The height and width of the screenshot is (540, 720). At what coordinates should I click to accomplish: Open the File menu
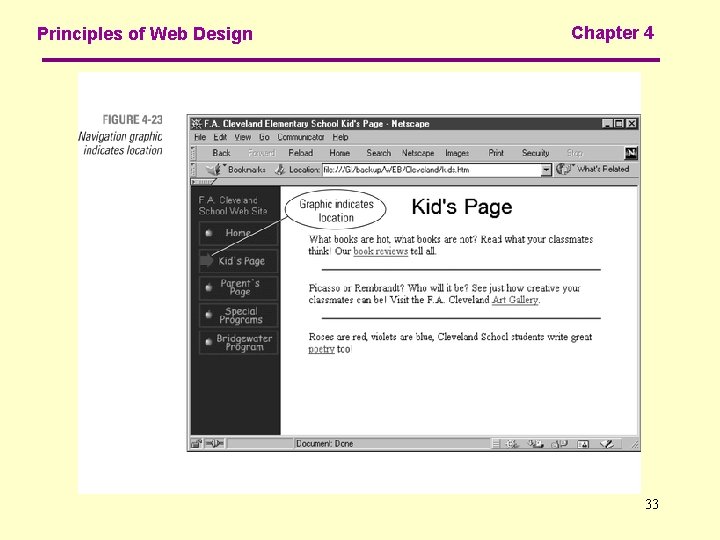(x=200, y=137)
